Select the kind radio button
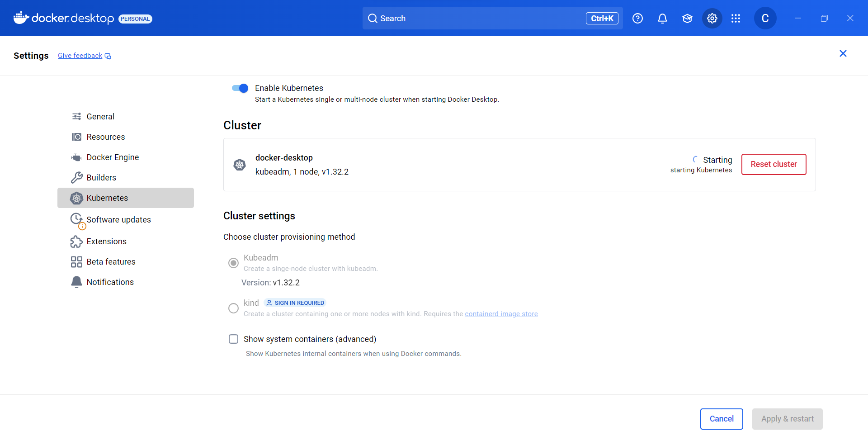This screenshot has height=436, width=868. [233, 308]
